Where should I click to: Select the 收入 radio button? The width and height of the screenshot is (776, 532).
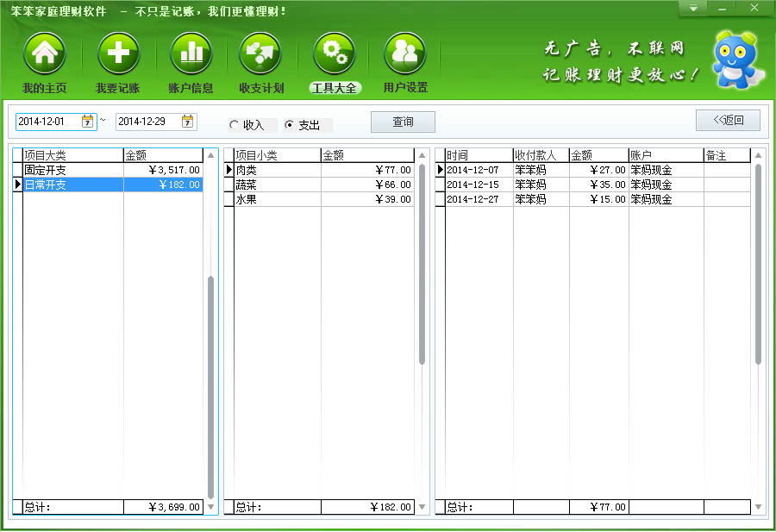[234, 125]
